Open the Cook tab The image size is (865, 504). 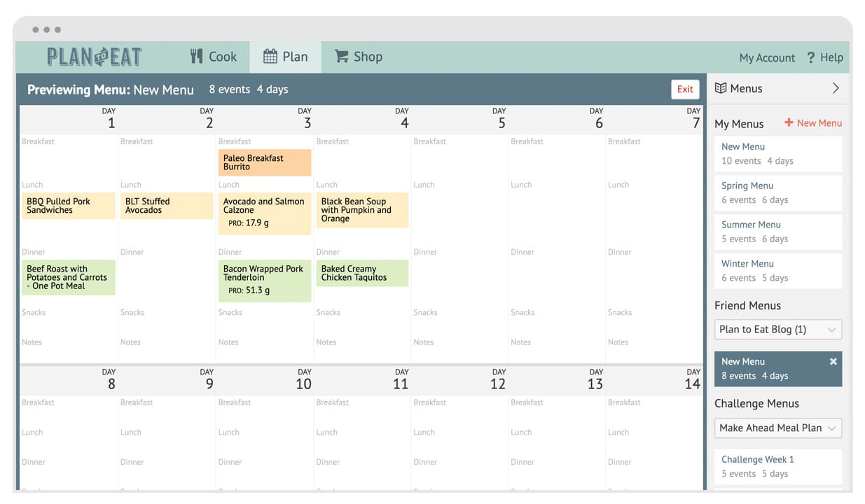tap(214, 57)
